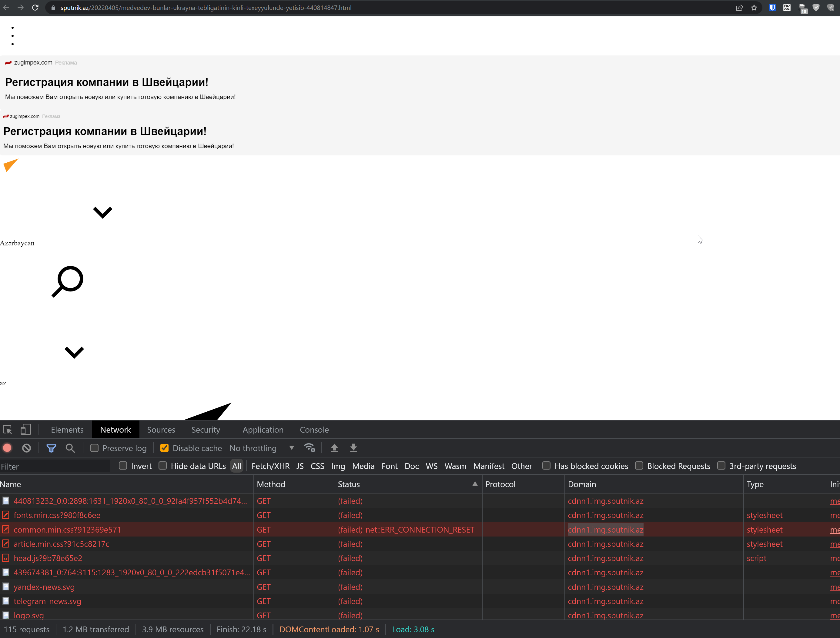Screen dimensions: 840x638
Task: Enable the Preserve log checkbox
Action: pyautogui.click(x=95, y=448)
